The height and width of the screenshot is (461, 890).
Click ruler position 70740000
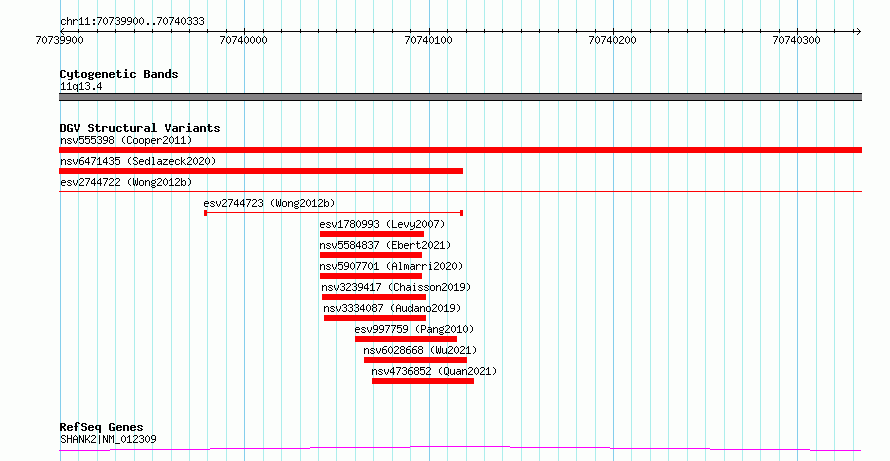pyautogui.click(x=244, y=40)
